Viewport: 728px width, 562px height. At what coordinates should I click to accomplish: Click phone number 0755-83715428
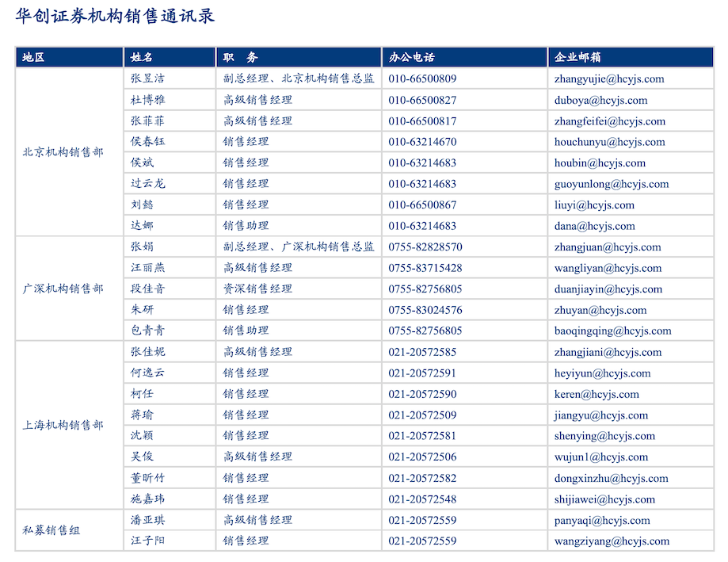[x=425, y=268]
